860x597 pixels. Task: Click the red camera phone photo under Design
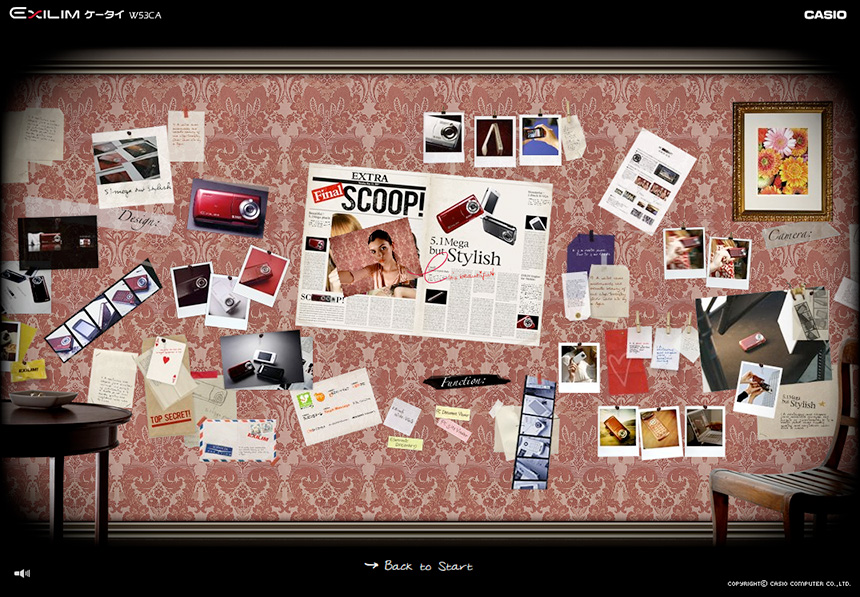click(x=228, y=207)
